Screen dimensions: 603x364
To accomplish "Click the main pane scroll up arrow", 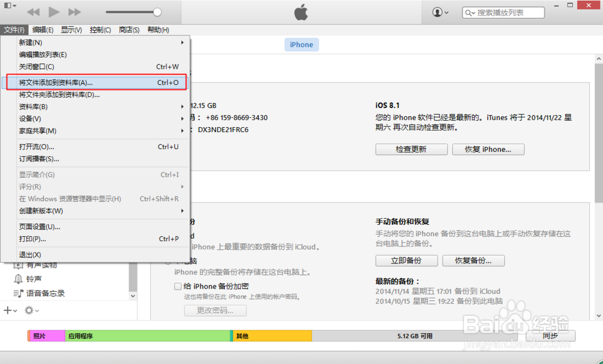I will [x=599, y=59].
